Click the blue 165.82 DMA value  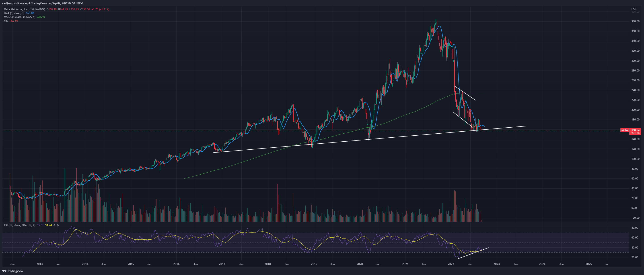click(x=30, y=13)
